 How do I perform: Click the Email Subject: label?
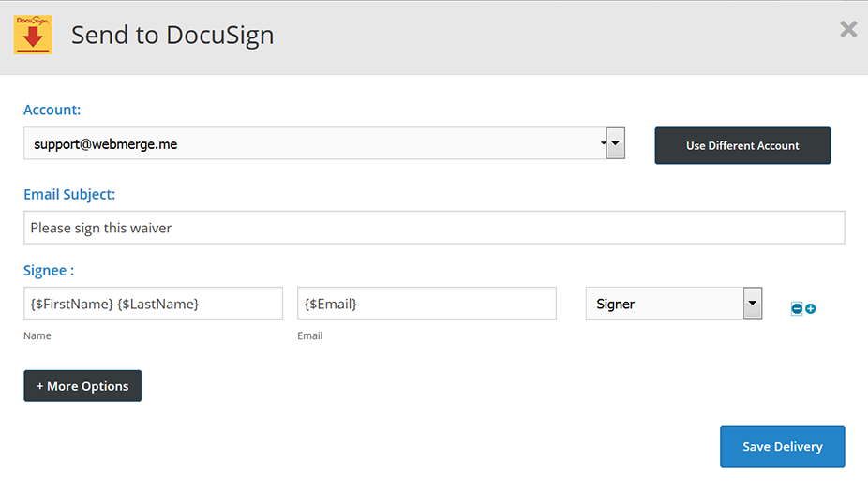69,195
